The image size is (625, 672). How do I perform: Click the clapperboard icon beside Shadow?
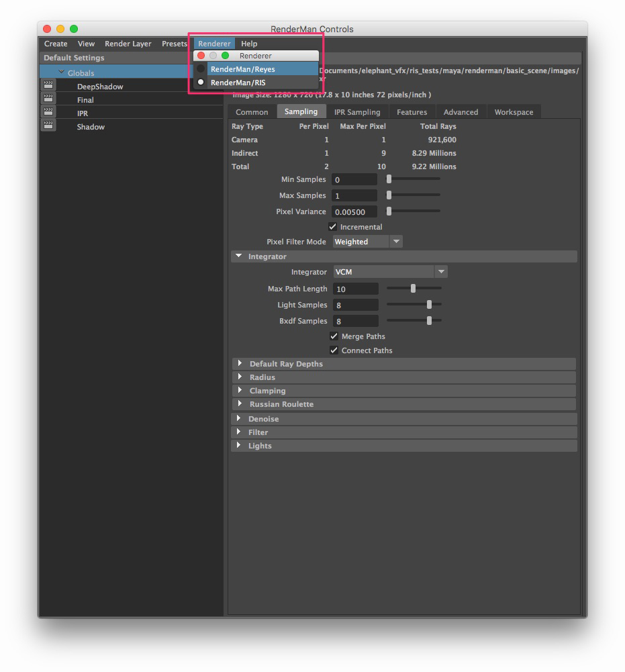coord(48,125)
